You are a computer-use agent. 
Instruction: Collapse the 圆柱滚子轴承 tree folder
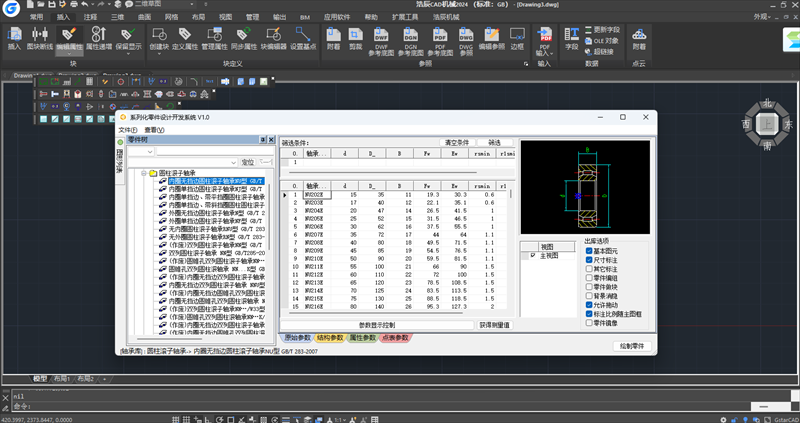click(145, 173)
